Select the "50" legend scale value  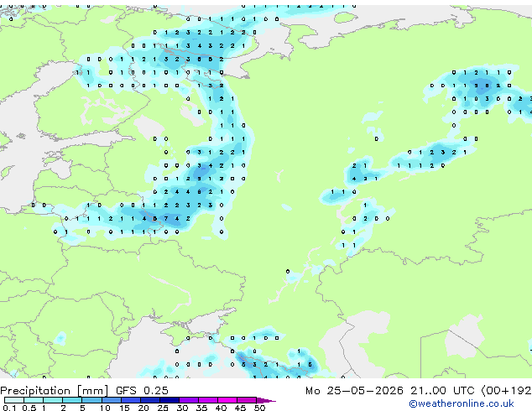[x=259, y=408]
